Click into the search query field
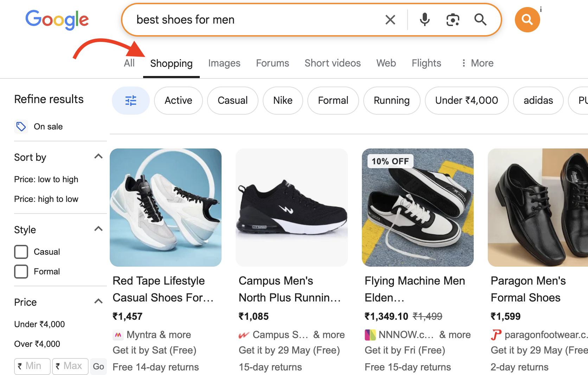The height and width of the screenshot is (375, 588). (x=257, y=20)
